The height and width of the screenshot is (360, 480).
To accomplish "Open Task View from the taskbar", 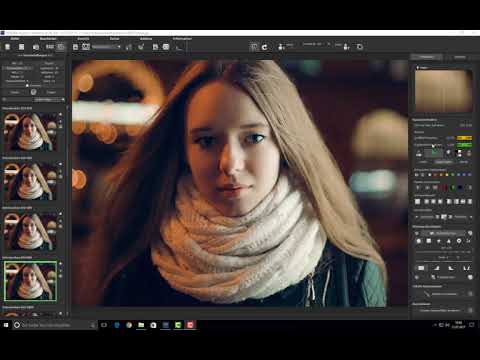I will pyautogui.click(x=104, y=325).
